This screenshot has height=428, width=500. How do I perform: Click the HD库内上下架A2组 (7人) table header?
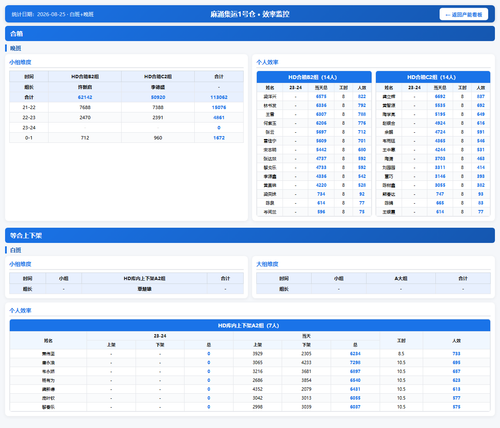pyautogui.click(x=250, y=325)
